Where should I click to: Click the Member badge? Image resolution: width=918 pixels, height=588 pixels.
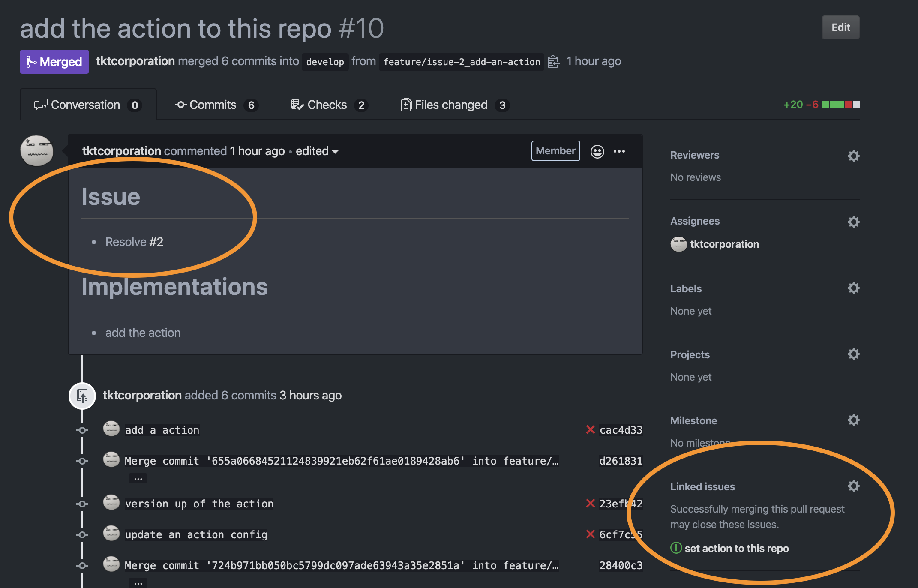click(555, 151)
